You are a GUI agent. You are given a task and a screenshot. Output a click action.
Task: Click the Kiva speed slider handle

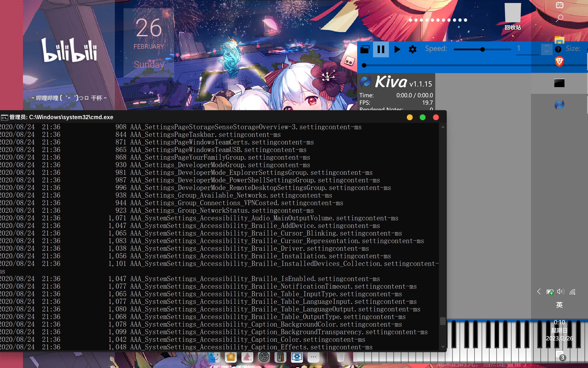(x=483, y=50)
